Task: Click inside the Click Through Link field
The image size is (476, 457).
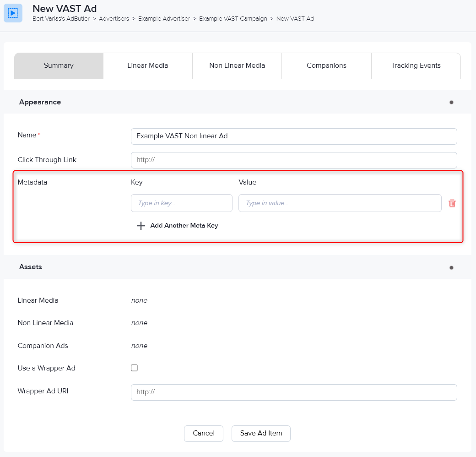Action: [294, 160]
